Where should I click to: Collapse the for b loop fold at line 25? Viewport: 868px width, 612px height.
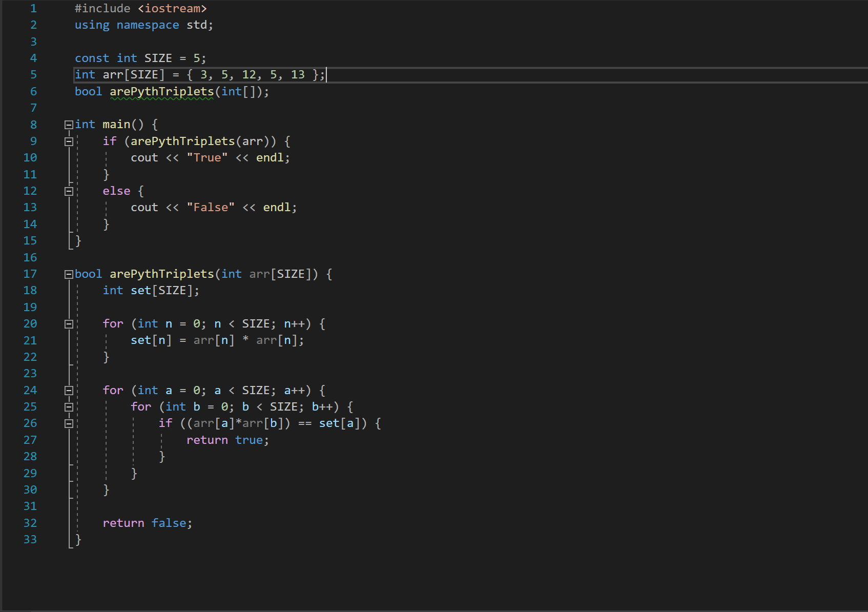pyautogui.click(x=69, y=407)
